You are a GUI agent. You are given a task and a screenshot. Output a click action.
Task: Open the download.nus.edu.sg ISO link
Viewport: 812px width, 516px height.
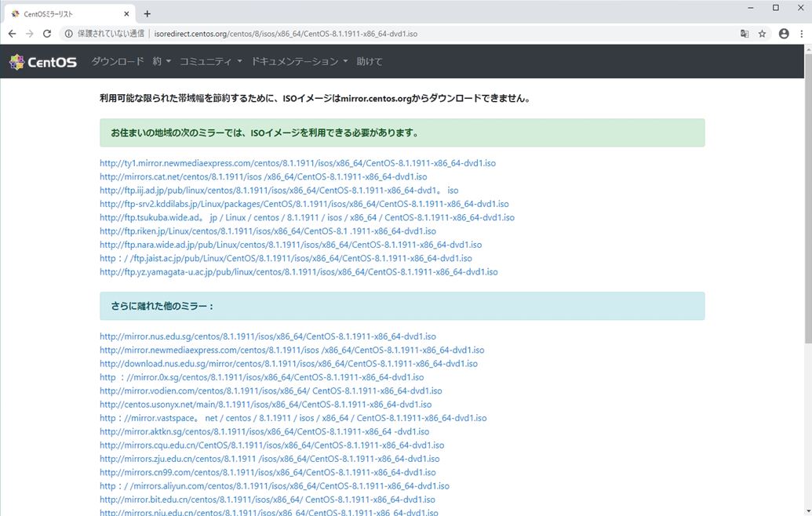click(x=289, y=364)
